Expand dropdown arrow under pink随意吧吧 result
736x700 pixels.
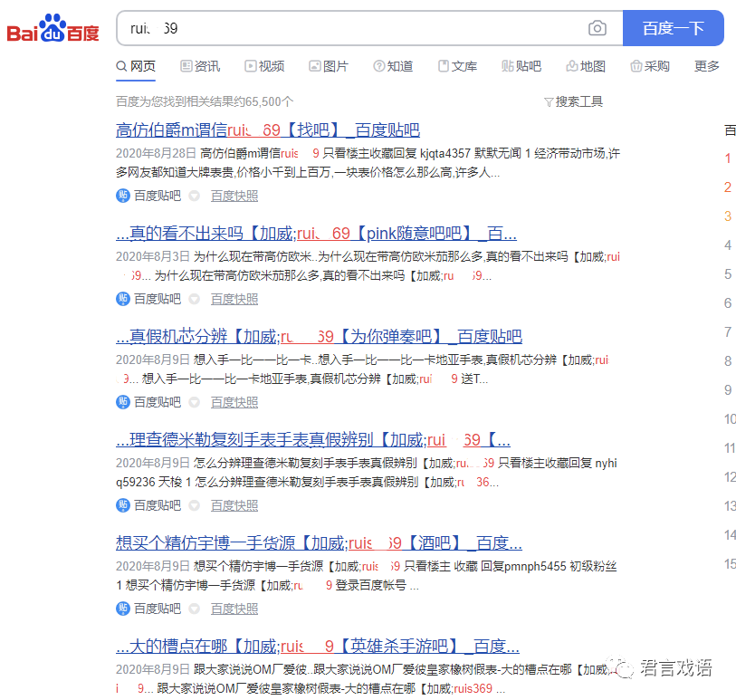pyautogui.click(x=195, y=299)
